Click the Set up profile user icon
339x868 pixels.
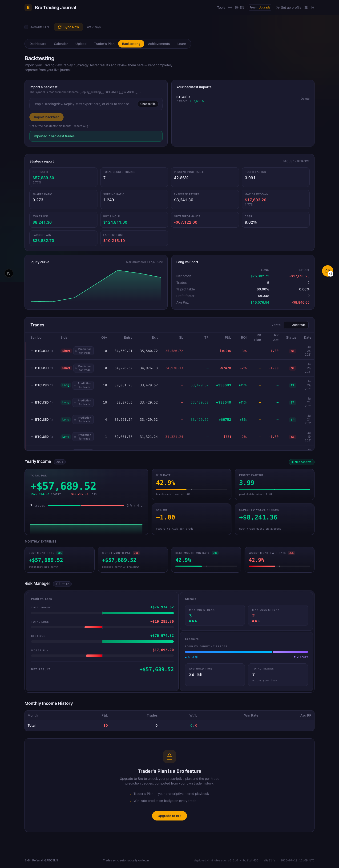click(278, 8)
